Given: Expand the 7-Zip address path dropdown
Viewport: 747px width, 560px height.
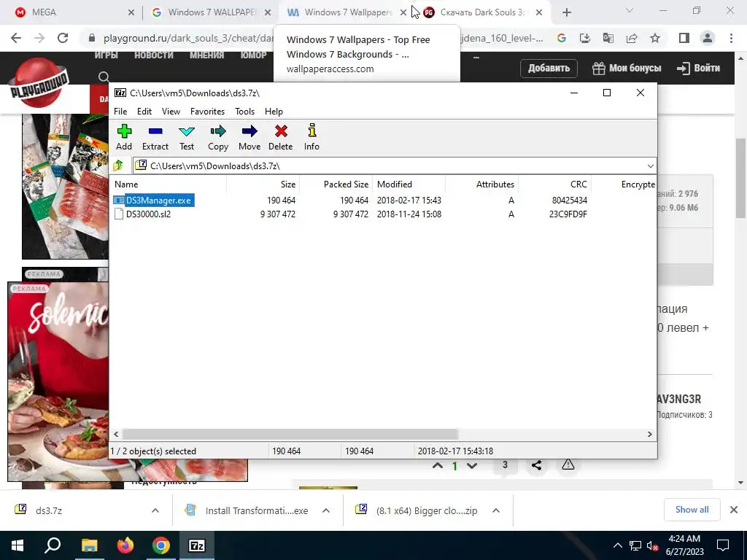Looking at the screenshot, I should [x=650, y=166].
